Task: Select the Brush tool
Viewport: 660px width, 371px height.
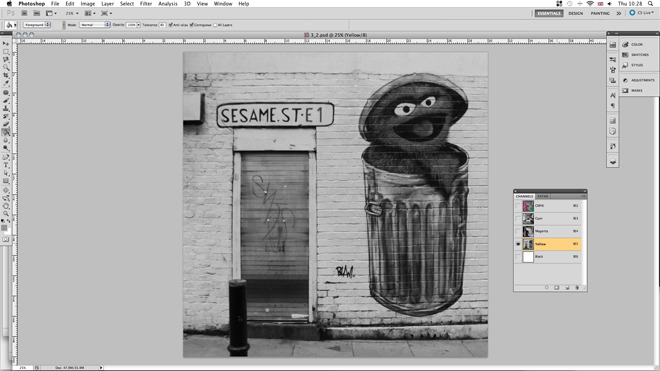Action: (x=6, y=100)
